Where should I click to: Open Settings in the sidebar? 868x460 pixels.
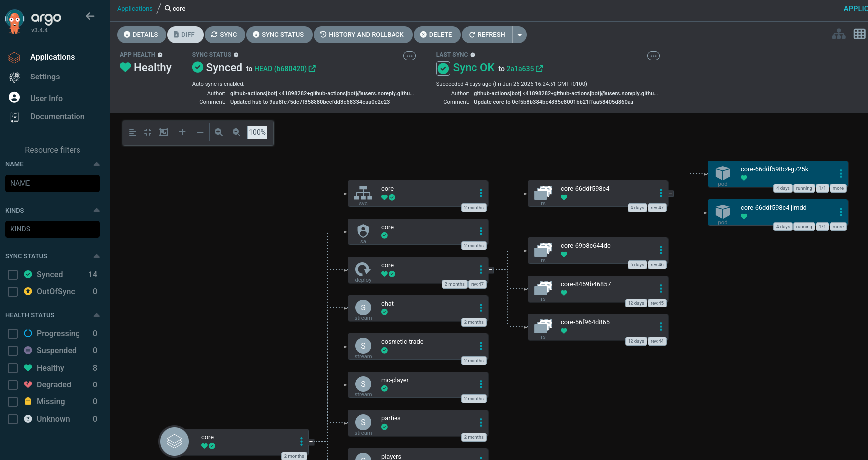45,77
